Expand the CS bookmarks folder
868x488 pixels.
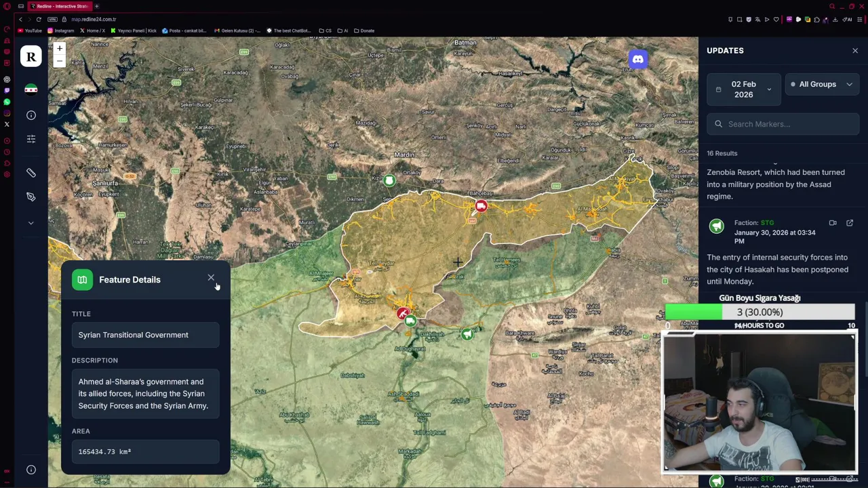[x=325, y=30]
